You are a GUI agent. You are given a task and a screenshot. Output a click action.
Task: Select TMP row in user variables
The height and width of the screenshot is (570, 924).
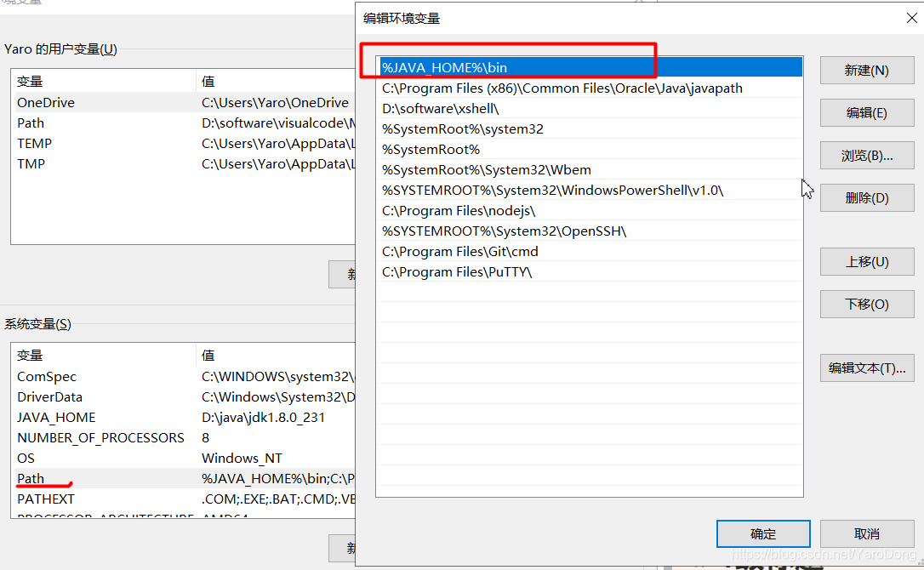coord(185,163)
